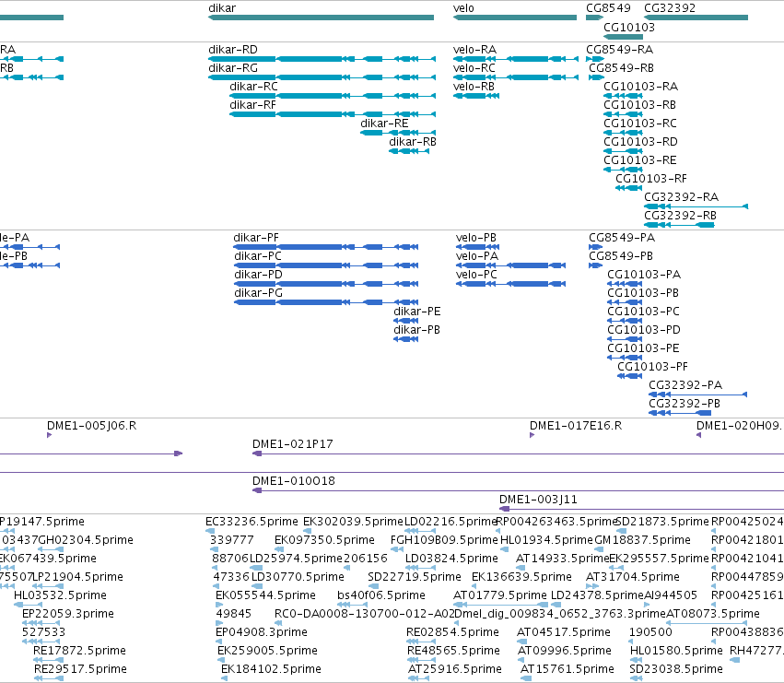Screen dimensions: 784x683
Task: Select the dikar-PG protein glyph
Action: pos(326,302)
